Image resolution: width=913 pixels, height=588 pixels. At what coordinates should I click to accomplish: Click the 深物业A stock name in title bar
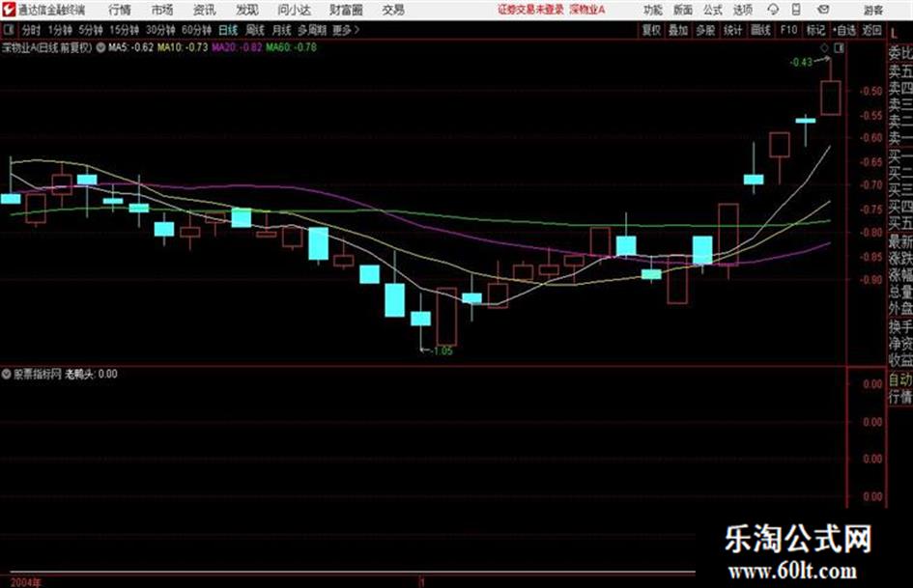(587, 10)
